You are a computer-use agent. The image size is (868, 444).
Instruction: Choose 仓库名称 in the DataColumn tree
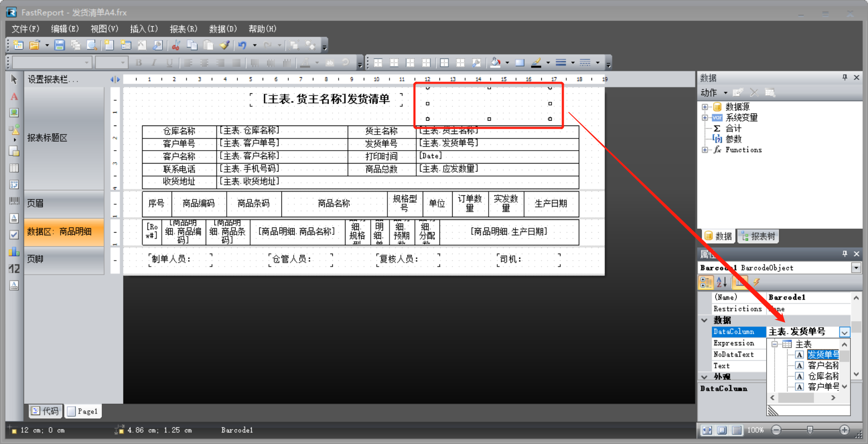[x=823, y=376]
